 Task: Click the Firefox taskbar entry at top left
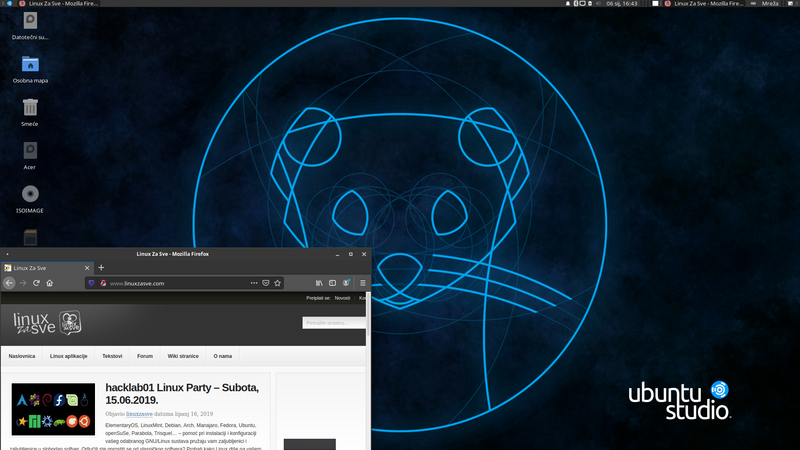point(58,4)
